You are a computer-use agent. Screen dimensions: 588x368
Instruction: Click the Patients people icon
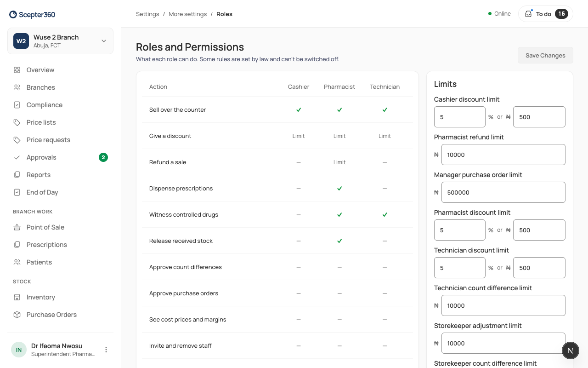pyautogui.click(x=17, y=262)
